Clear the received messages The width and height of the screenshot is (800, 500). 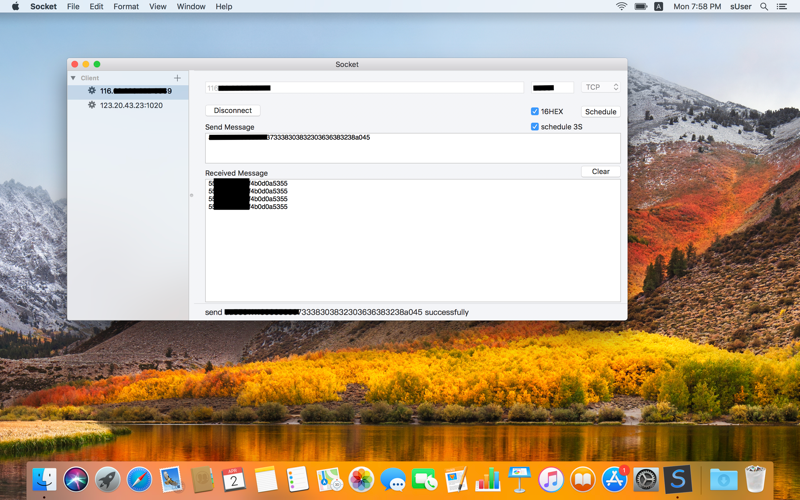tap(600, 171)
